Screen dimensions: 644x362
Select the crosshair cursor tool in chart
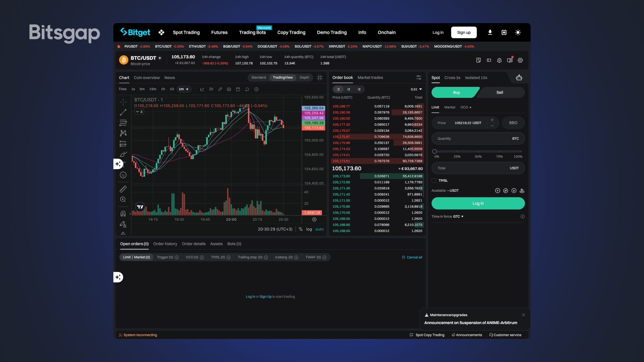click(x=123, y=102)
